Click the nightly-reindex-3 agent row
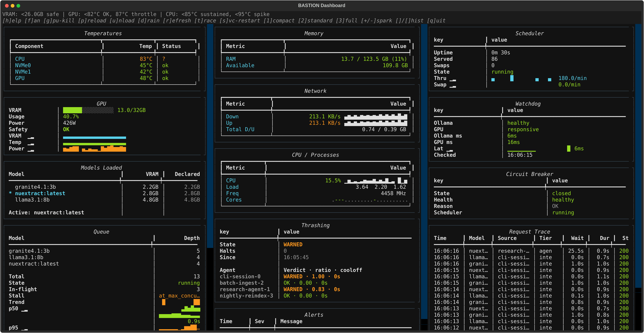The image size is (644, 333). coord(315,296)
